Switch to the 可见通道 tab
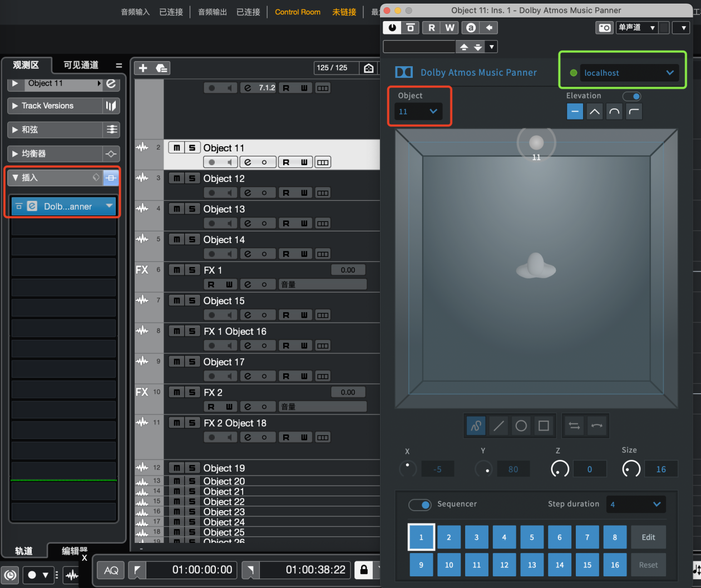 click(81, 65)
